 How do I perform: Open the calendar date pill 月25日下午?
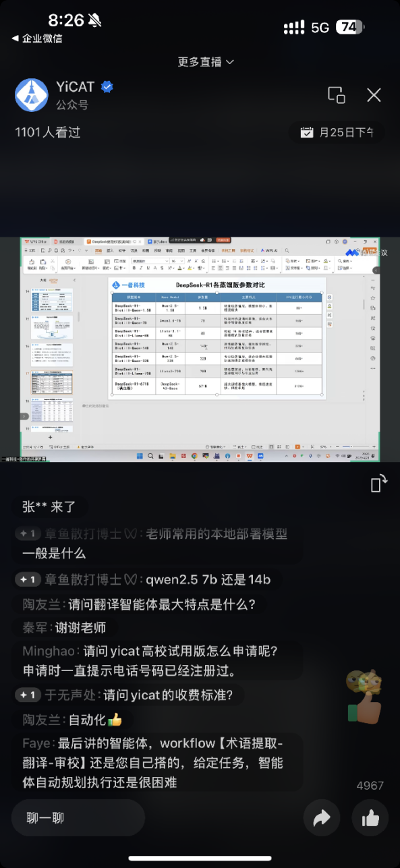tap(337, 132)
